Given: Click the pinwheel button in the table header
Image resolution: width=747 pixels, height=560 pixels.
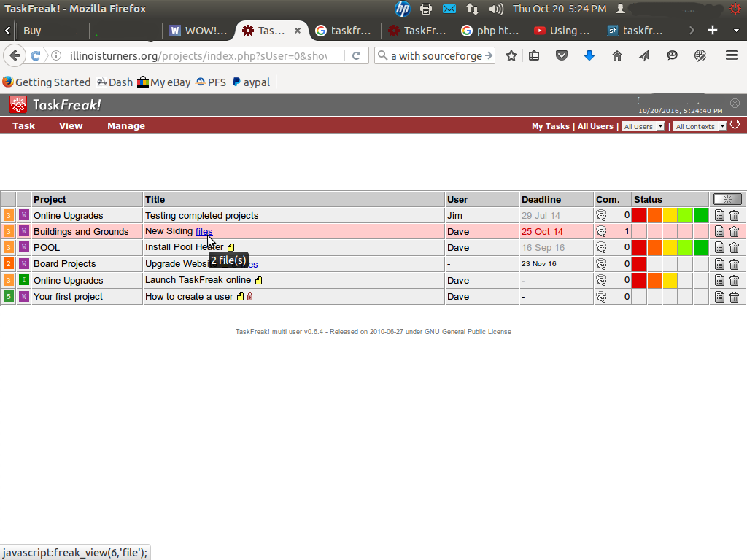Looking at the screenshot, I should coord(727,198).
